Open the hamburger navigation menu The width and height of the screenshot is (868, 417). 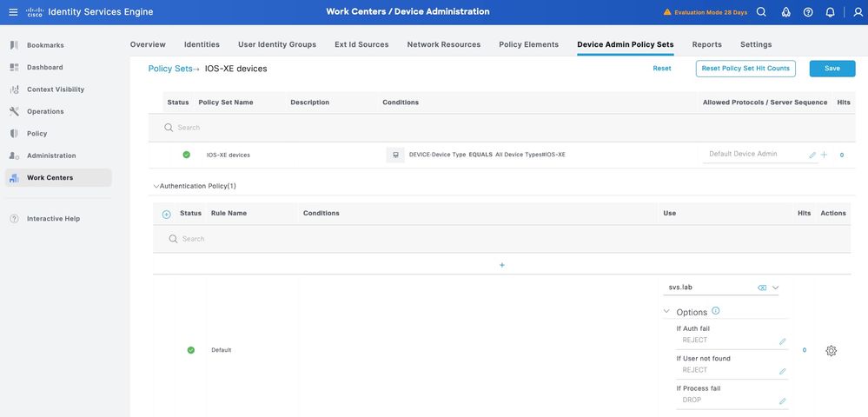point(12,12)
